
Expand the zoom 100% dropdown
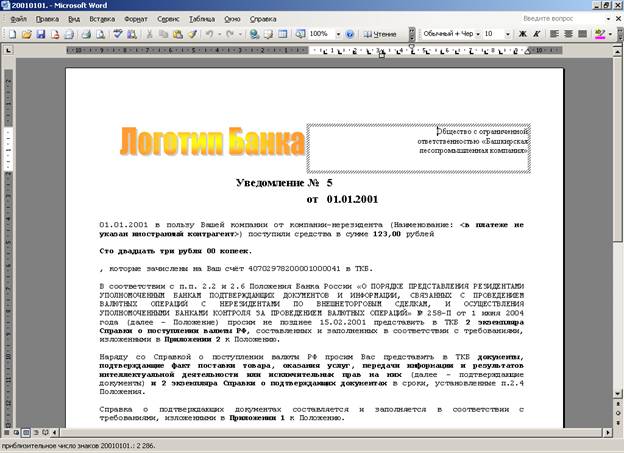338,34
